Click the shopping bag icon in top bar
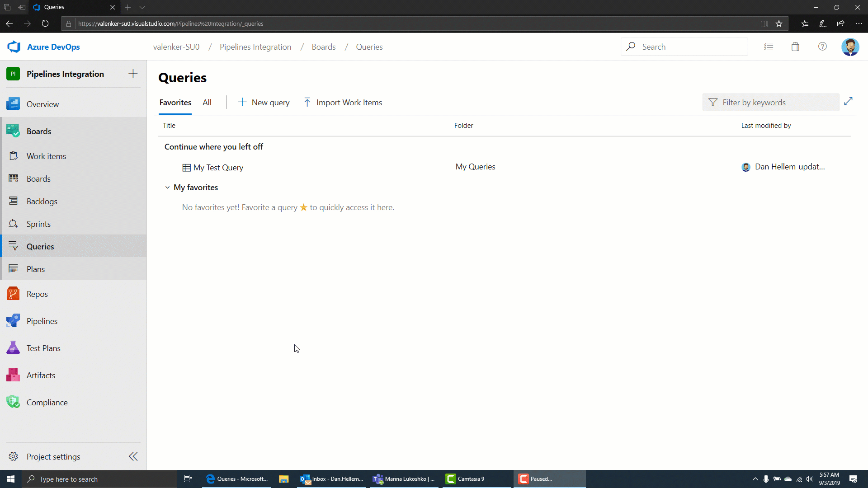Image resolution: width=868 pixels, height=488 pixels. [795, 47]
